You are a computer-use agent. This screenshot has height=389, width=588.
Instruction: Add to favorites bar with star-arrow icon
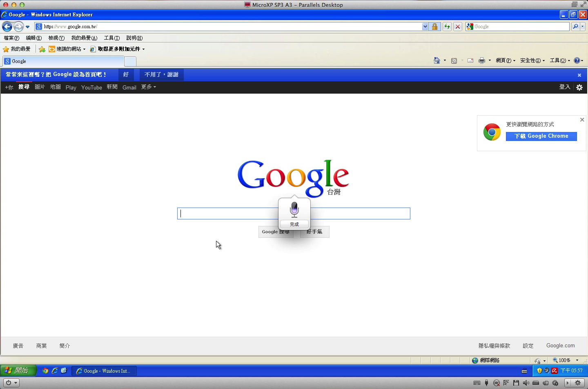(42, 49)
